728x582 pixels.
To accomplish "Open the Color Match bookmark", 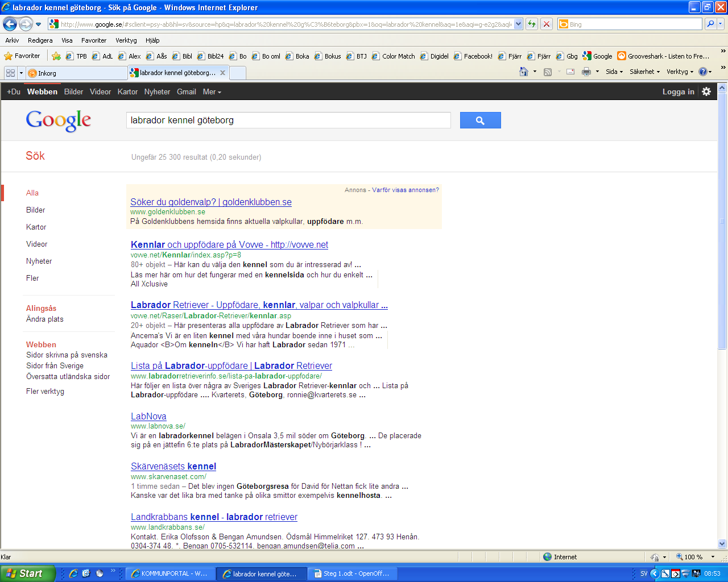I will click(x=394, y=56).
